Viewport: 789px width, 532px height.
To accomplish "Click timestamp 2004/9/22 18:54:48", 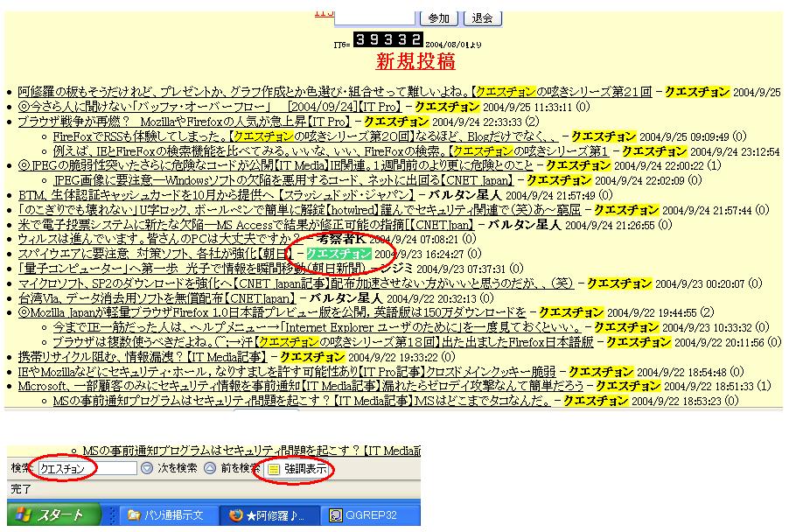I will point(681,372).
